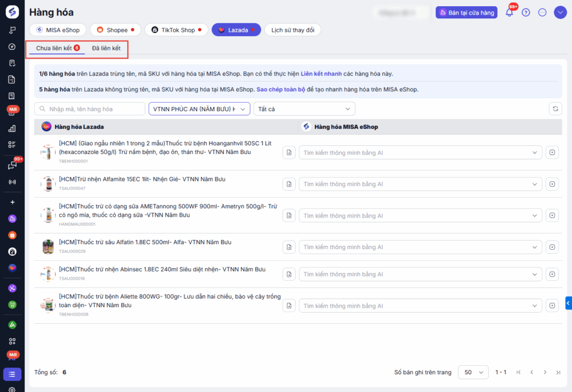Jump to the last page arrow
Image resolution: width=572 pixels, height=392 pixels.
[x=558, y=372]
